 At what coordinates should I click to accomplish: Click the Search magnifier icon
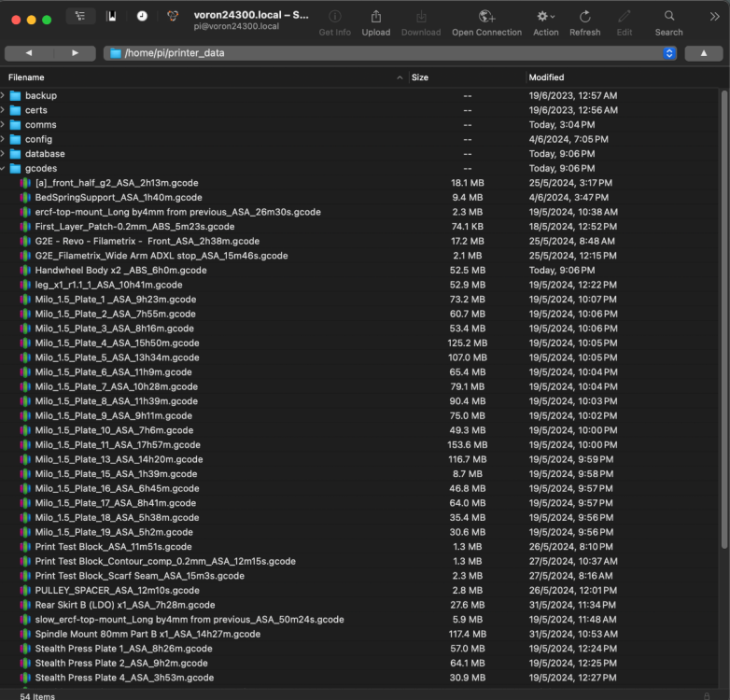point(669,16)
